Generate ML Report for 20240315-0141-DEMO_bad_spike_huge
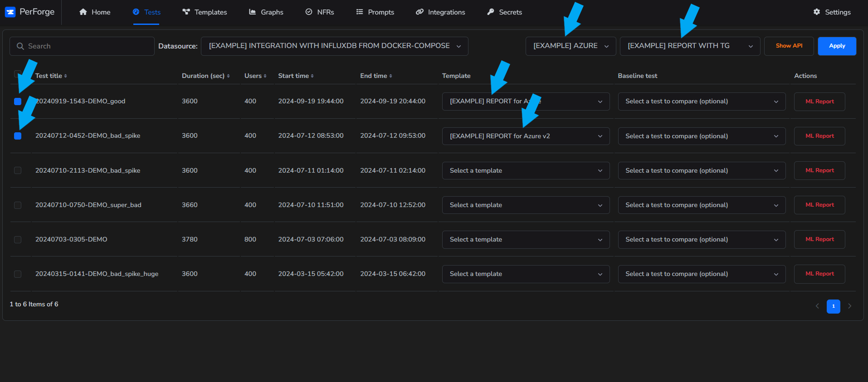868x382 pixels. [819, 274]
